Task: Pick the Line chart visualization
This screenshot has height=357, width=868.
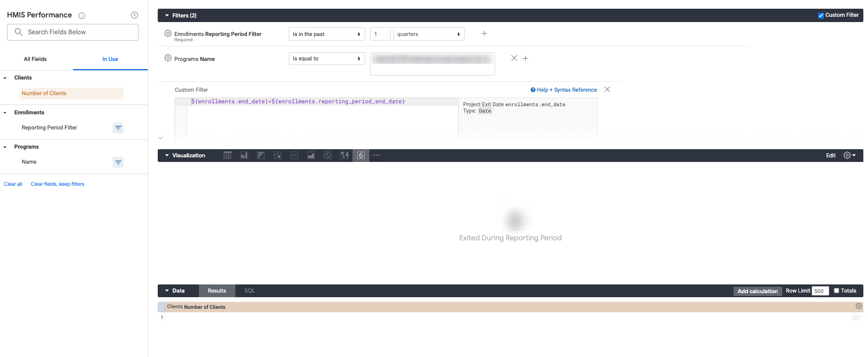Action: [x=294, y=155]
